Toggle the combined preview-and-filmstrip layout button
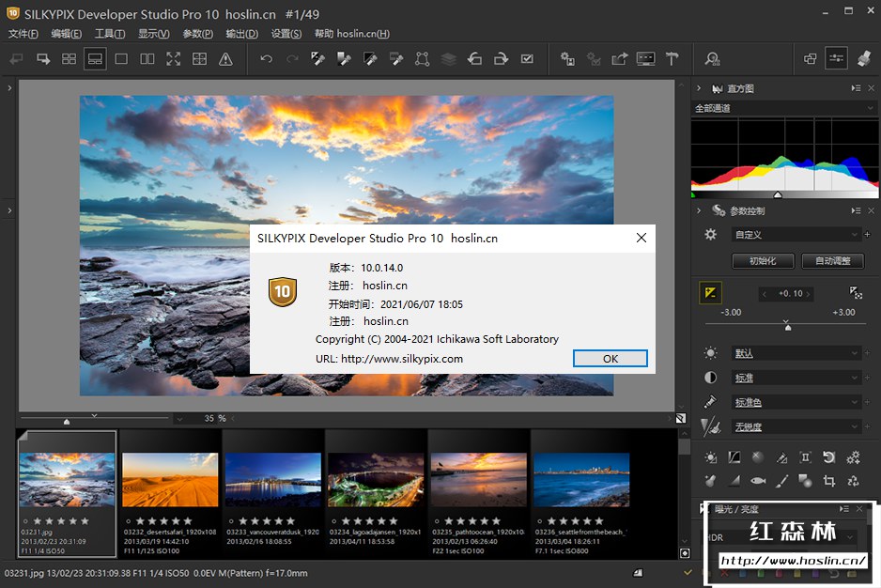The width and height of the screenshot is (881, 588). 95,59
